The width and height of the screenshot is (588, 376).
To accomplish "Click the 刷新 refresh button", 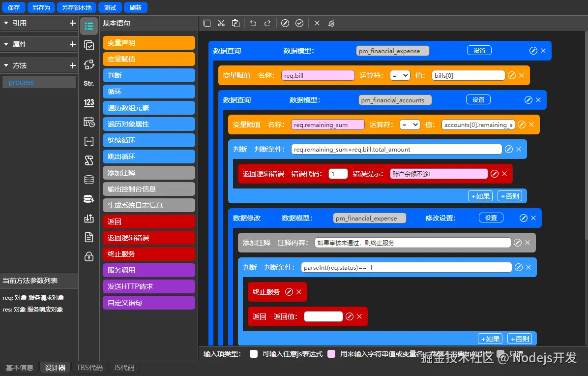I will [136, 7].
